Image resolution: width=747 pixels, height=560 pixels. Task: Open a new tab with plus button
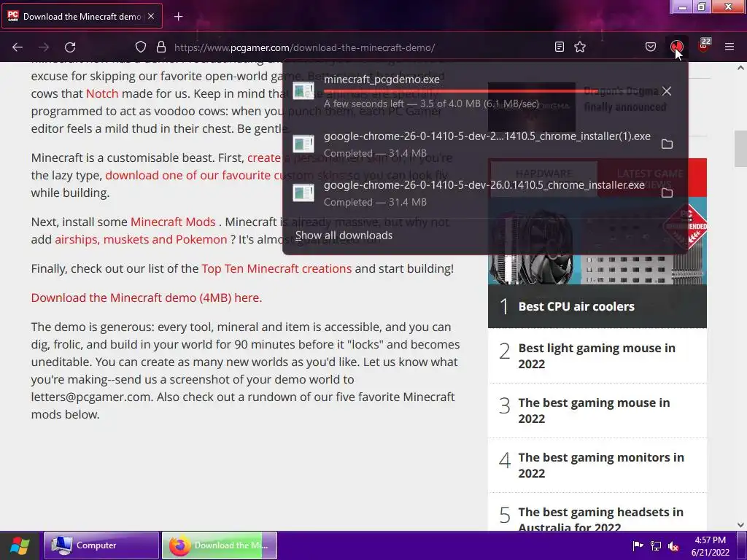tap(178, 17)
